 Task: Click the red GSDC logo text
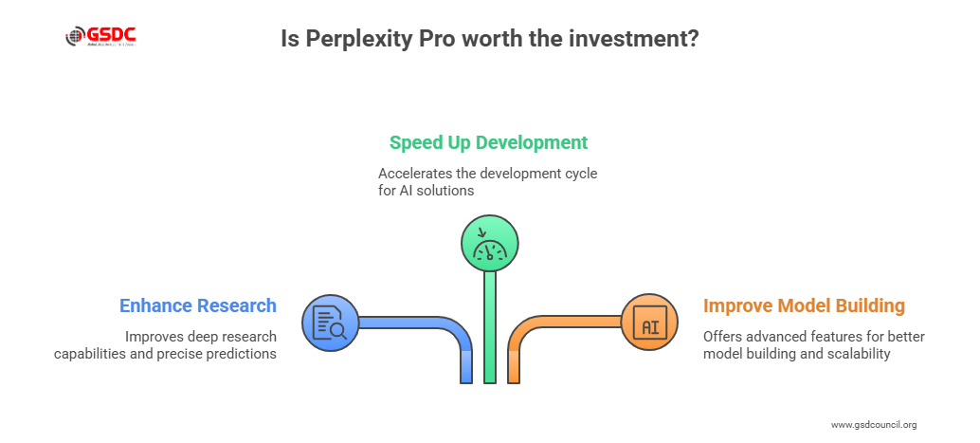click(111, 34)
